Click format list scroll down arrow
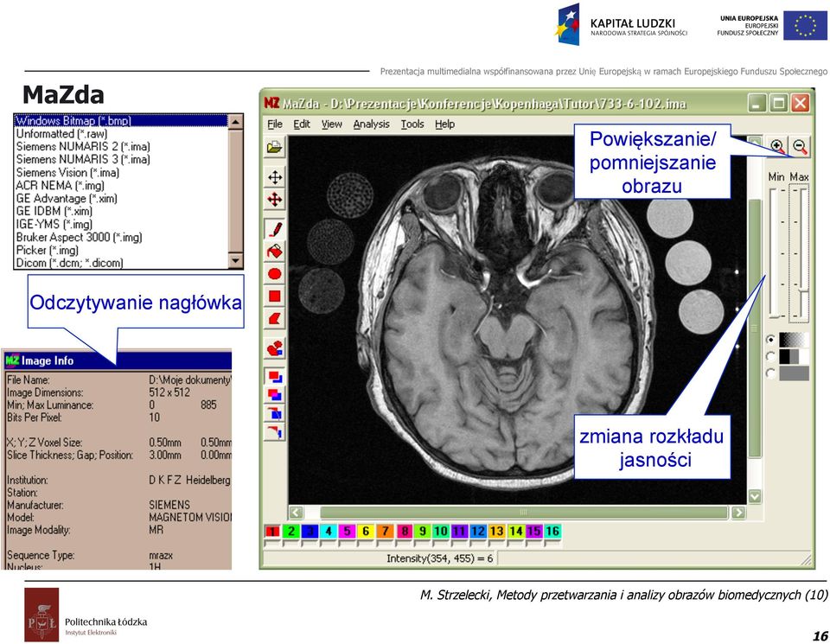This screenshot has height=644, width=830. [235, 260]
